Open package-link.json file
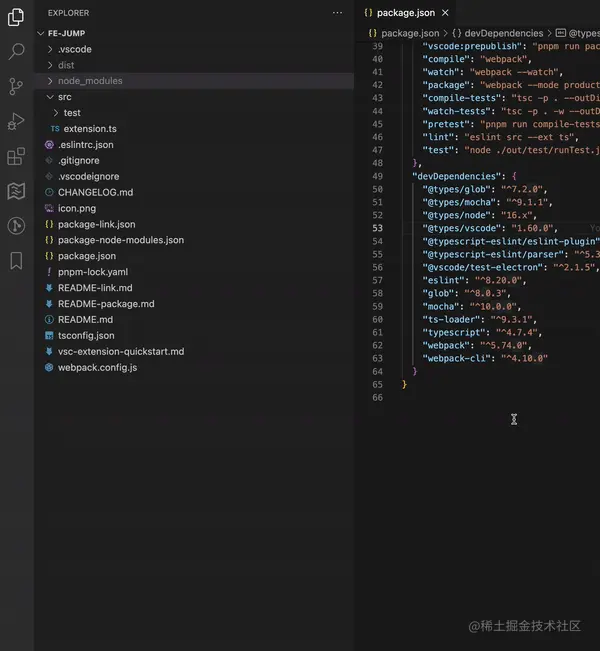Screen dimensions: 600x651 [x=194, y=224]
